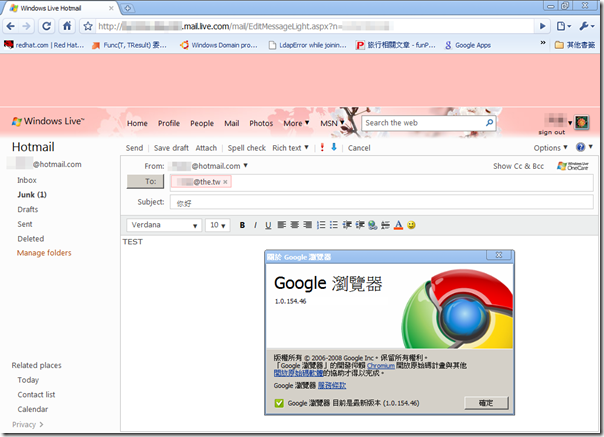Image resolution: width=604 pixels, height=437 pixels.
Task: Open the help question mark icon
Action: (580, 147)
